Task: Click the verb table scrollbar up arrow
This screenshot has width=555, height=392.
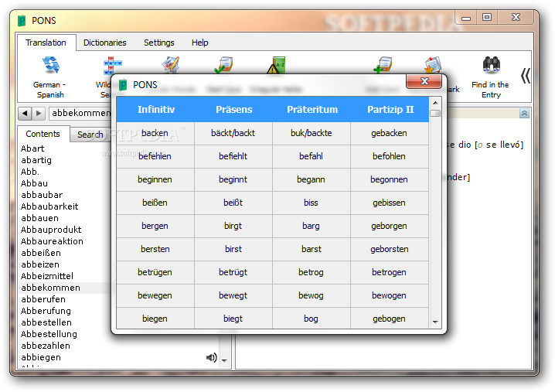Action: [x=435, y=103]
